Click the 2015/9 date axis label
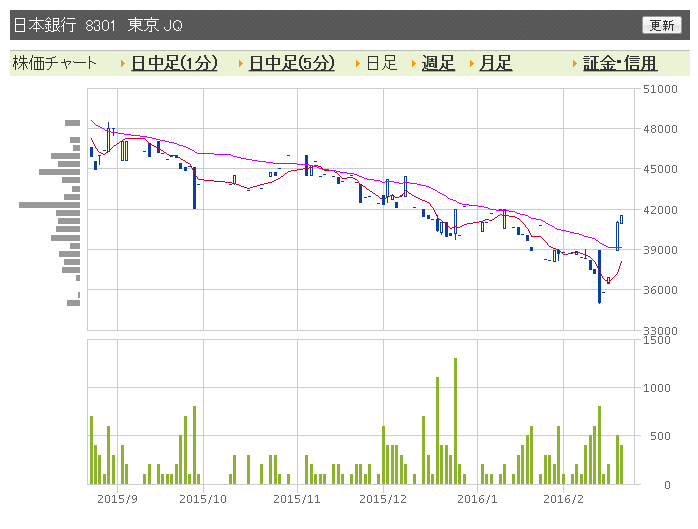Viewport: 698px width, 529px height. click(118, 499)
